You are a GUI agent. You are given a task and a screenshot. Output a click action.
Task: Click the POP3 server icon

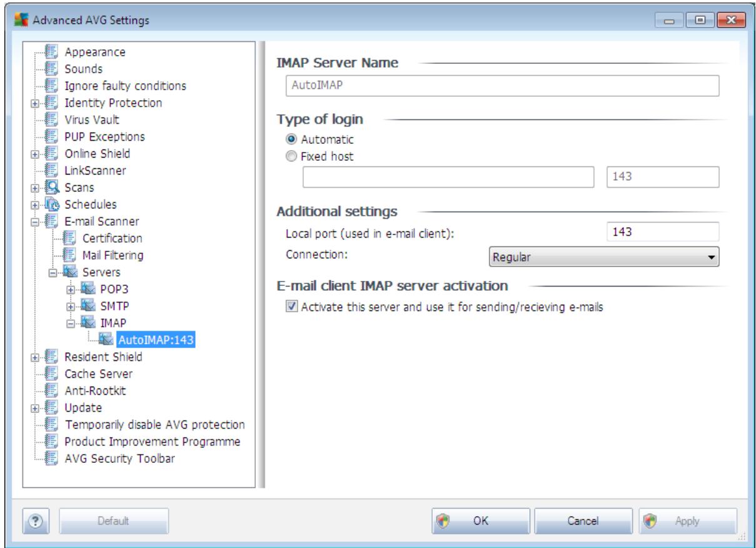click(88, 289)
